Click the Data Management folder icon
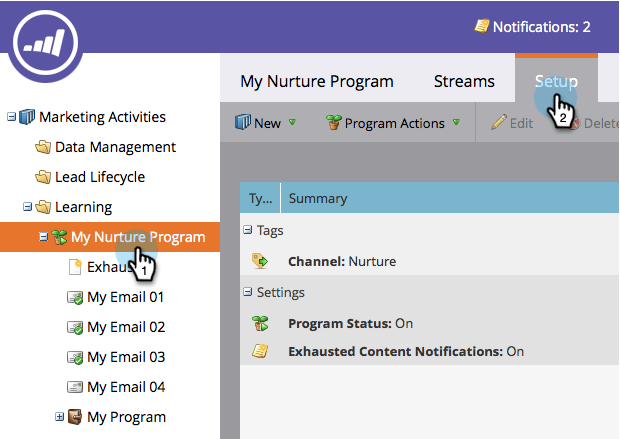The width and height of the screenshot is (620, 439). (x=43, y=147)
